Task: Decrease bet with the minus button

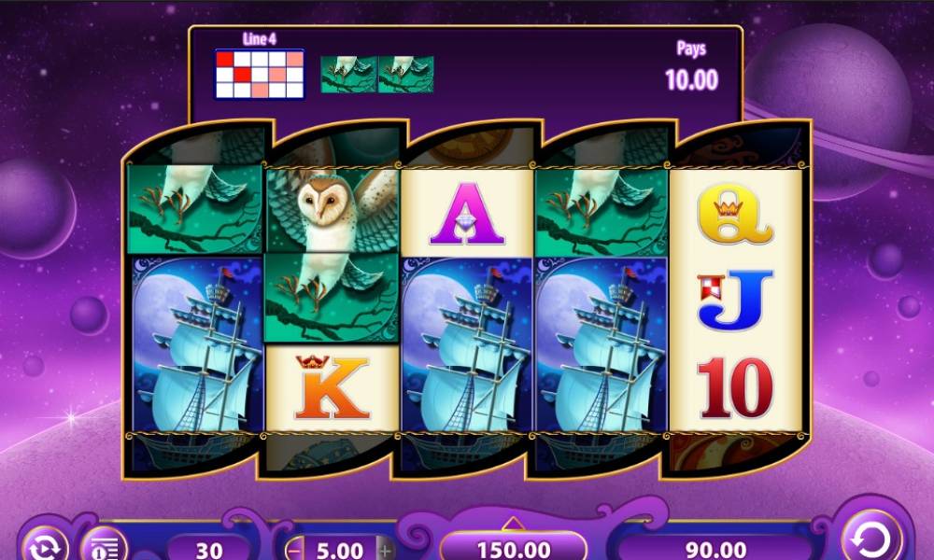Action: (x=295, y=550)
